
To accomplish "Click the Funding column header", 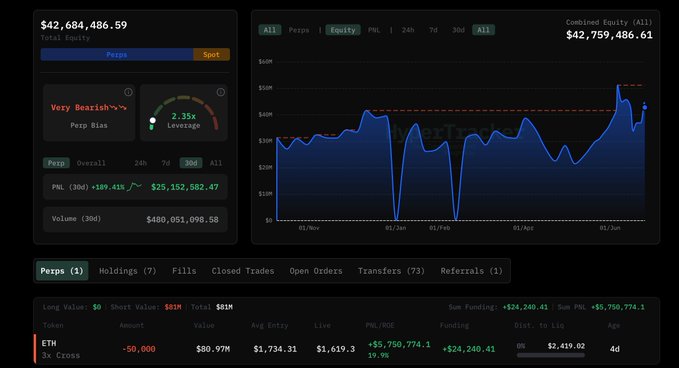I will point(454,325).
